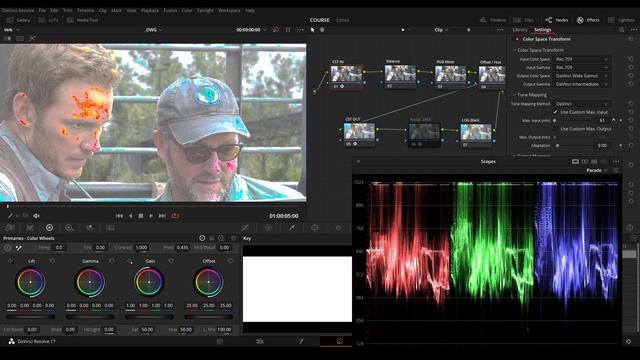Mute the viewer audio speaker icon

point(36,216)
